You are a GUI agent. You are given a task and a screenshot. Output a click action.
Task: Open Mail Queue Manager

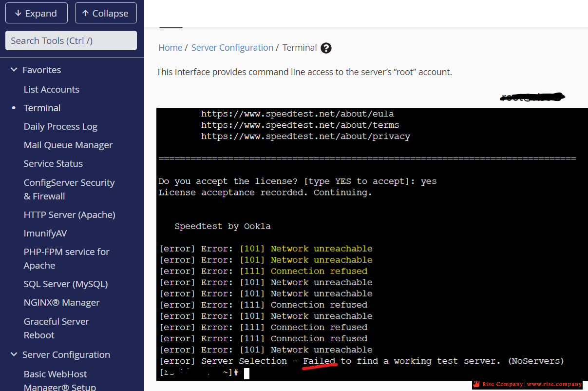tap(68, 145)
